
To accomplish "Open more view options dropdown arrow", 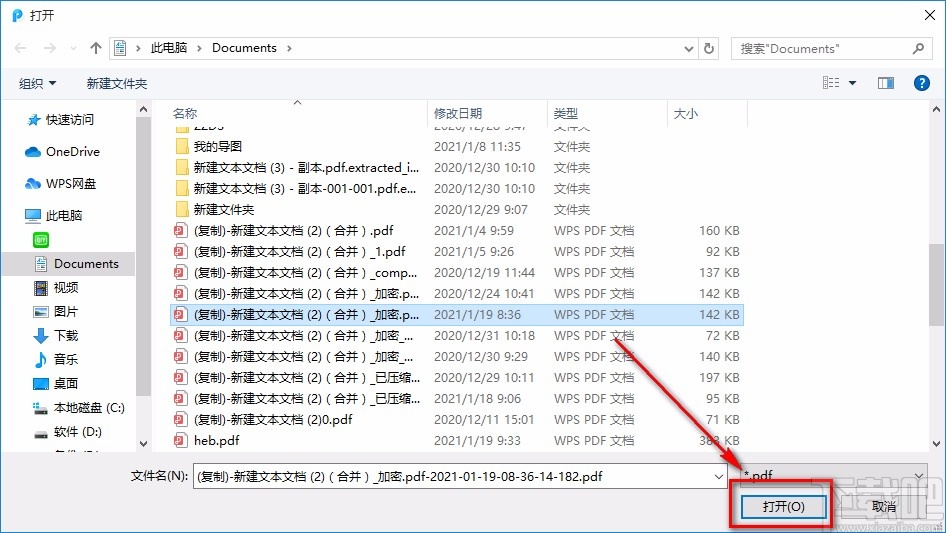I will point(852,83).
